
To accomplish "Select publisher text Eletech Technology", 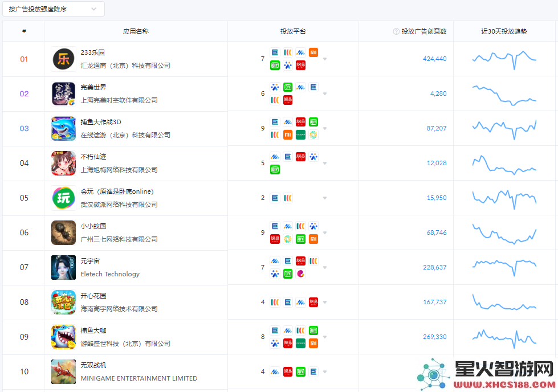I will pyautogui.click(x=110, y=274).
